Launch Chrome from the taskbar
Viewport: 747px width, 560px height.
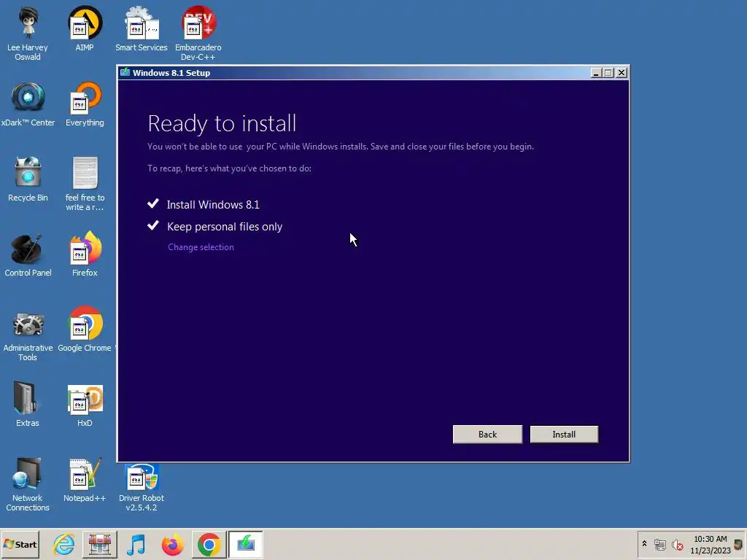click(209, 544)
